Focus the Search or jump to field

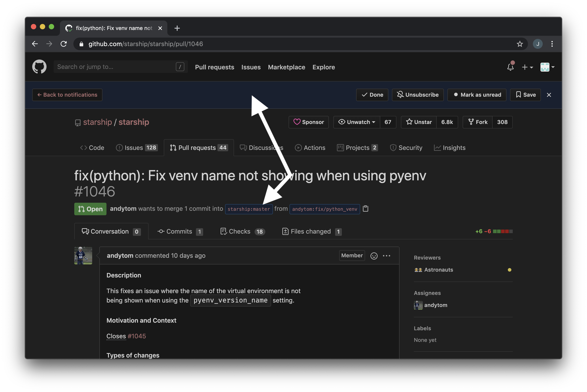tap(115, 67)
